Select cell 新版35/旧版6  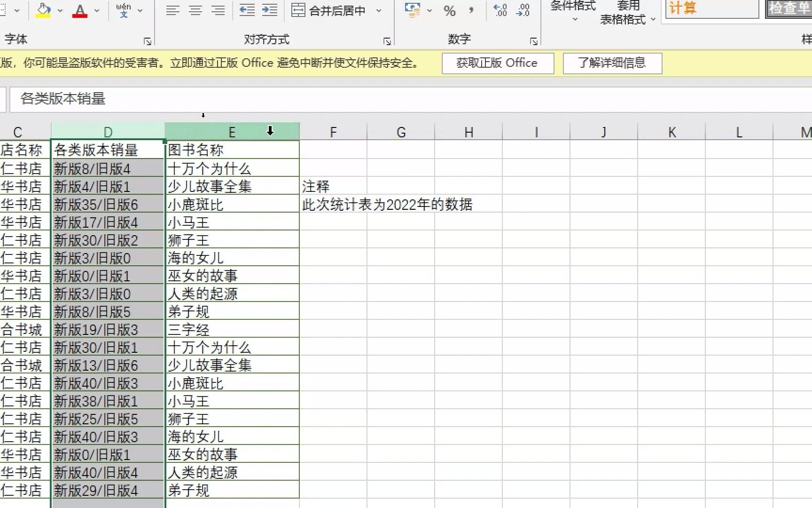pyautogui.click(x=108, y=204)
